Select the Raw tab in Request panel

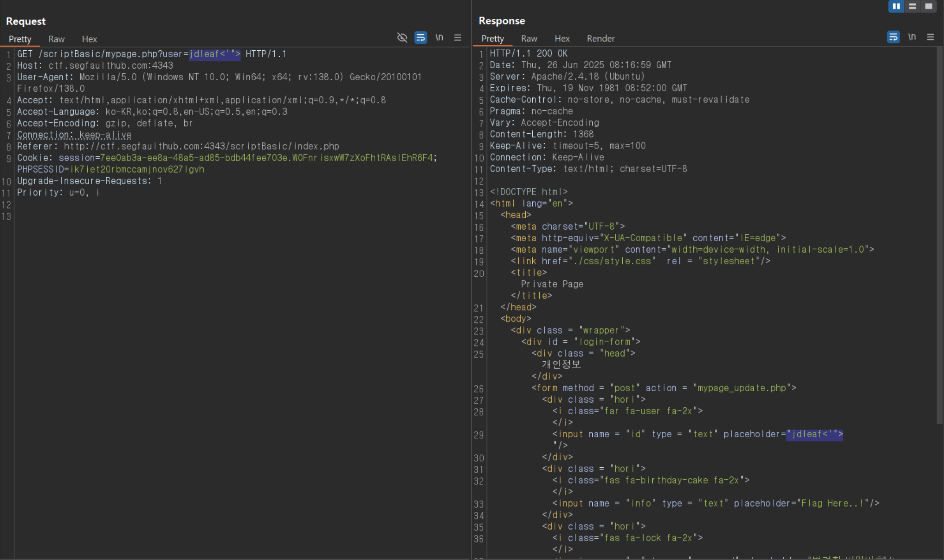[56, 39]
